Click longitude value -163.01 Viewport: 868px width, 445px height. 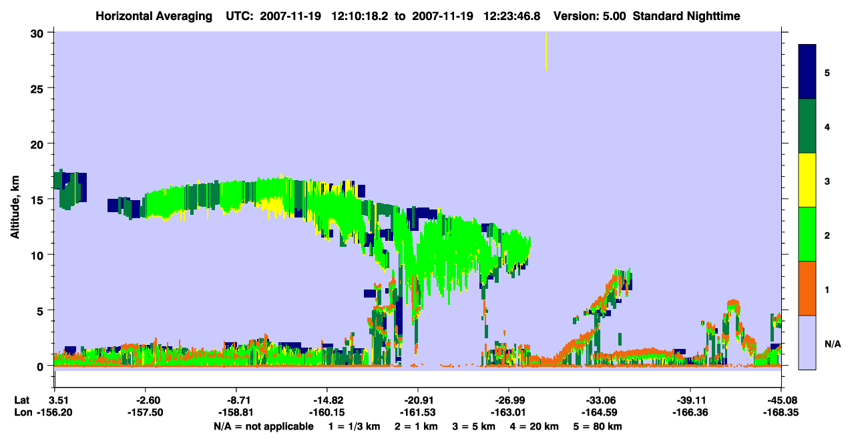pos(509,413)
